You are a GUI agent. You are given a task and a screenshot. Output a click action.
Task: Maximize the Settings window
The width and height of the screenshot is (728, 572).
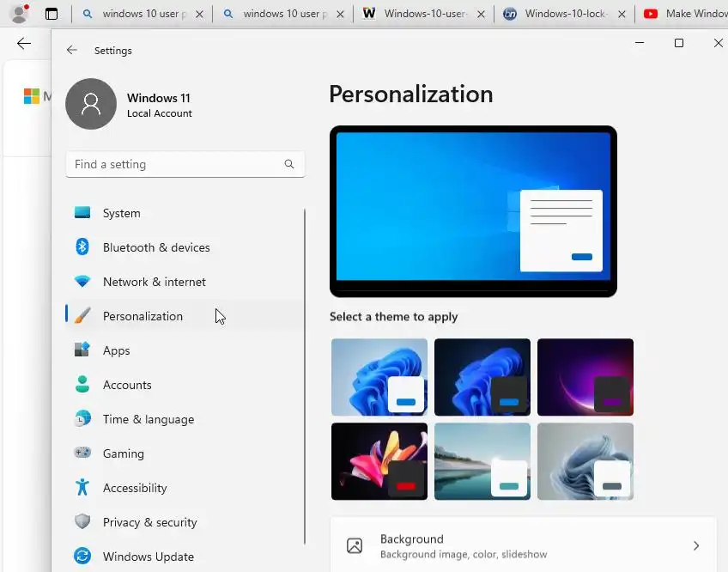point(679,43)
